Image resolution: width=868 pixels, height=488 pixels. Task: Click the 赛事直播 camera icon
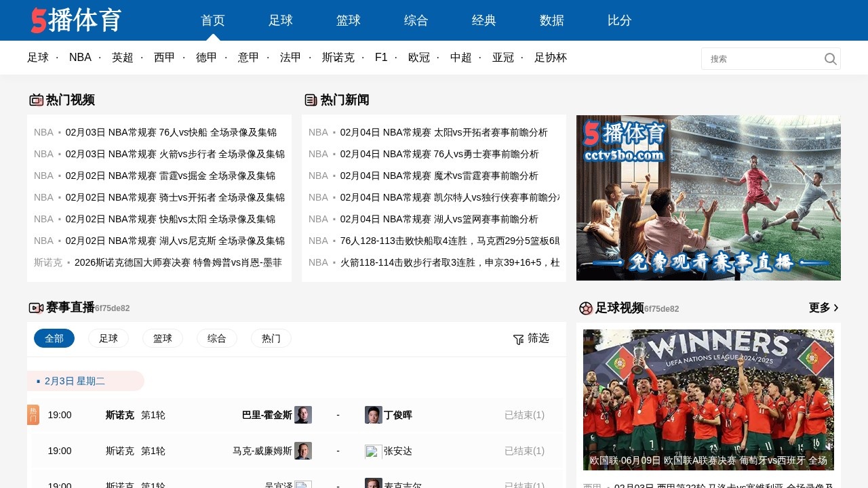pos(36,308)
